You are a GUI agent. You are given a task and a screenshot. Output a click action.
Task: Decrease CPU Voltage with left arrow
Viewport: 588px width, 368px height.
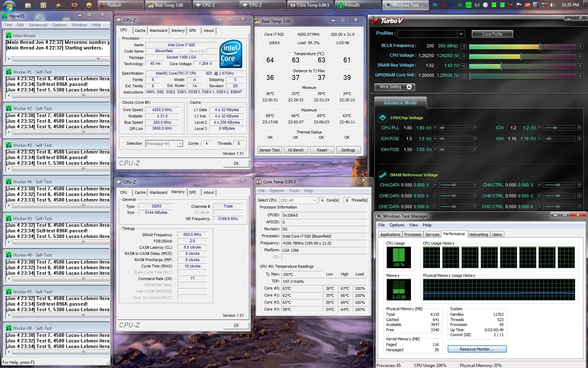[464, 56]
